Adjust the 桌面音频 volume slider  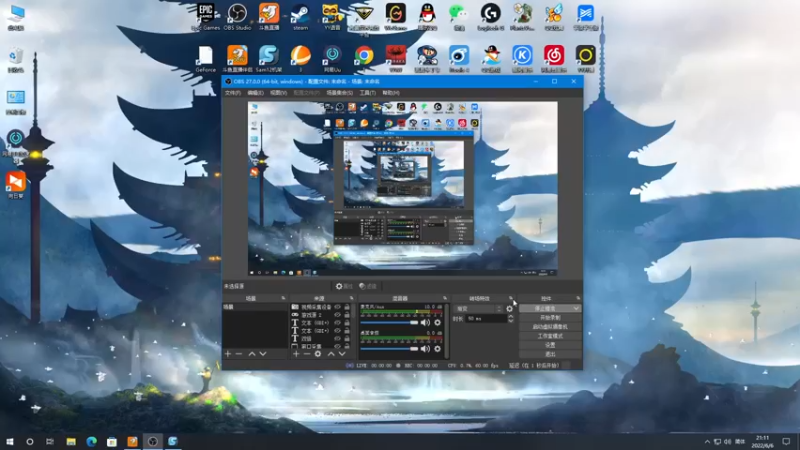pos(389,348)
